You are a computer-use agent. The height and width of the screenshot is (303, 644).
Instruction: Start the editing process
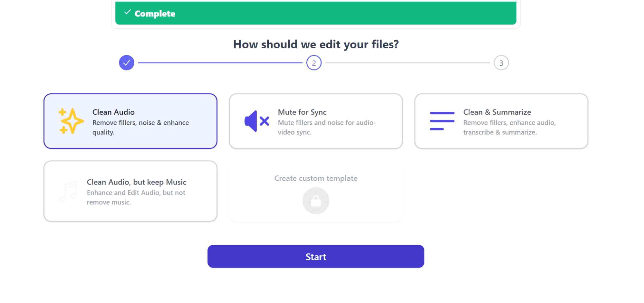tap(316, 256)
